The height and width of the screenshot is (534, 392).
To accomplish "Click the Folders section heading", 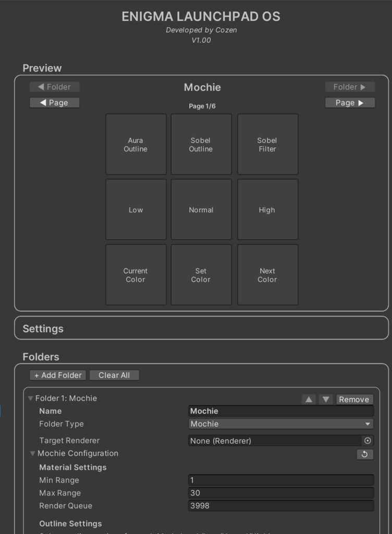I will (41, 357).
